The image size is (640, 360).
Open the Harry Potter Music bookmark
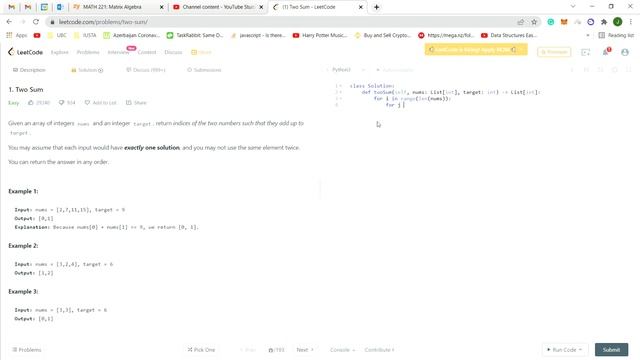click(x=320, y=36)
